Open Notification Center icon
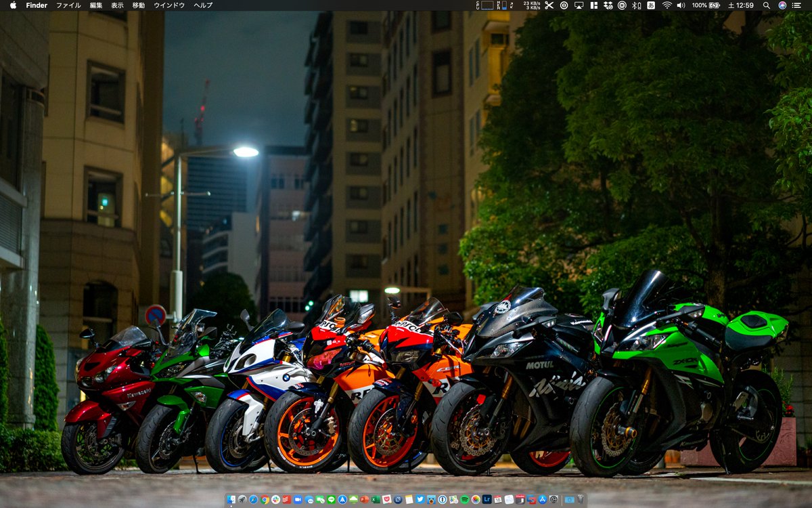This screenshot has width=812, height=508. 796,5
